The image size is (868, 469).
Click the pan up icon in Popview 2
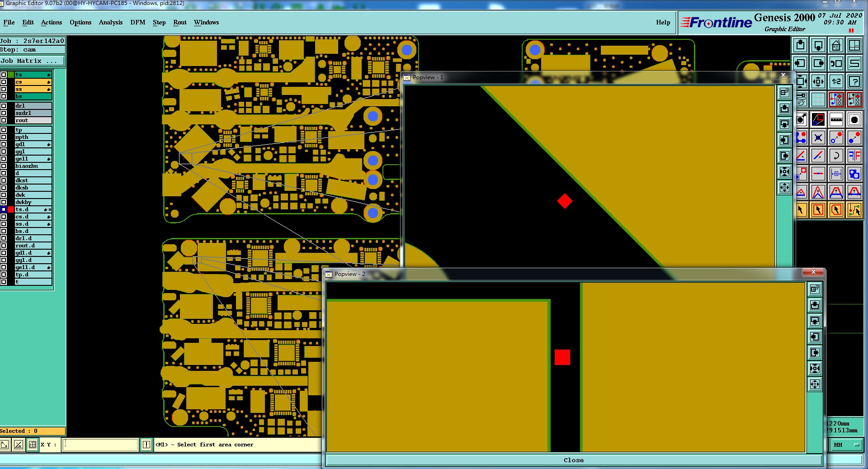(815, 305)
